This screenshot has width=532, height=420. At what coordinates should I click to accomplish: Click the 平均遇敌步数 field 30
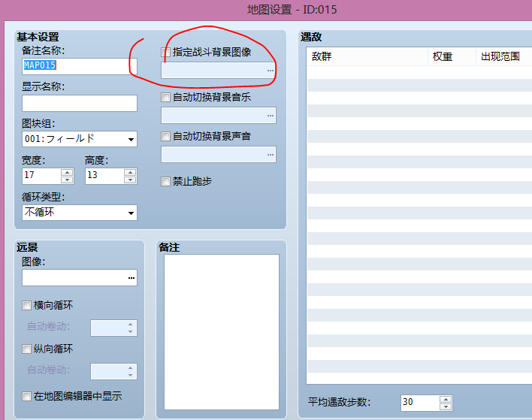point(420,403)
